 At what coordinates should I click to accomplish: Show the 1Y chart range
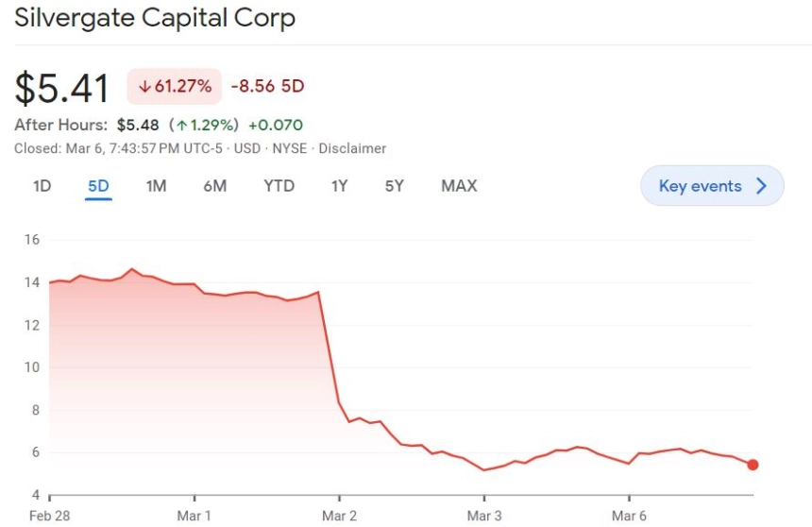pos(339,186)
